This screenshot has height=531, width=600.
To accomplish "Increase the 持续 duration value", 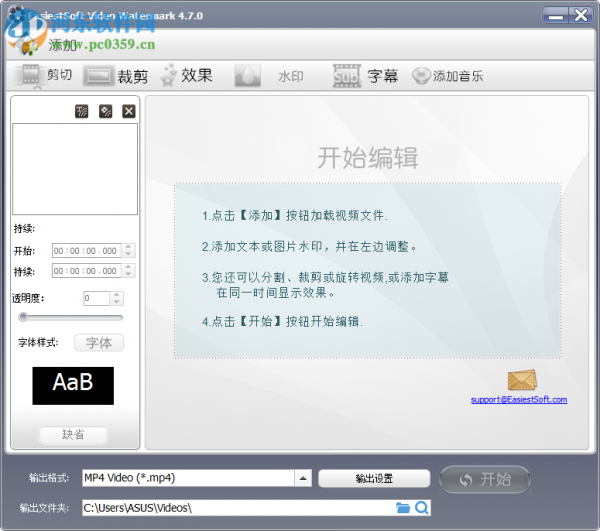I will click(128, 267).
